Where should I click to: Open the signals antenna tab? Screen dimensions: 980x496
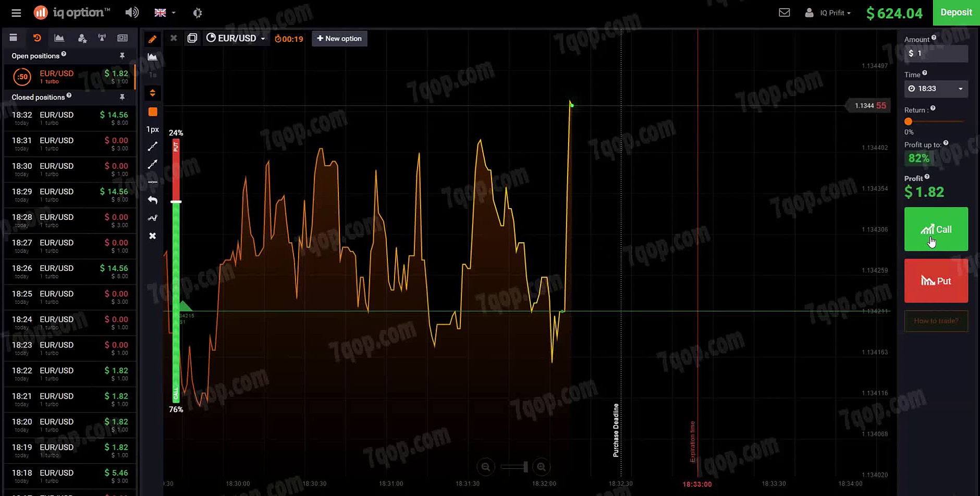[x=102, y=38]
